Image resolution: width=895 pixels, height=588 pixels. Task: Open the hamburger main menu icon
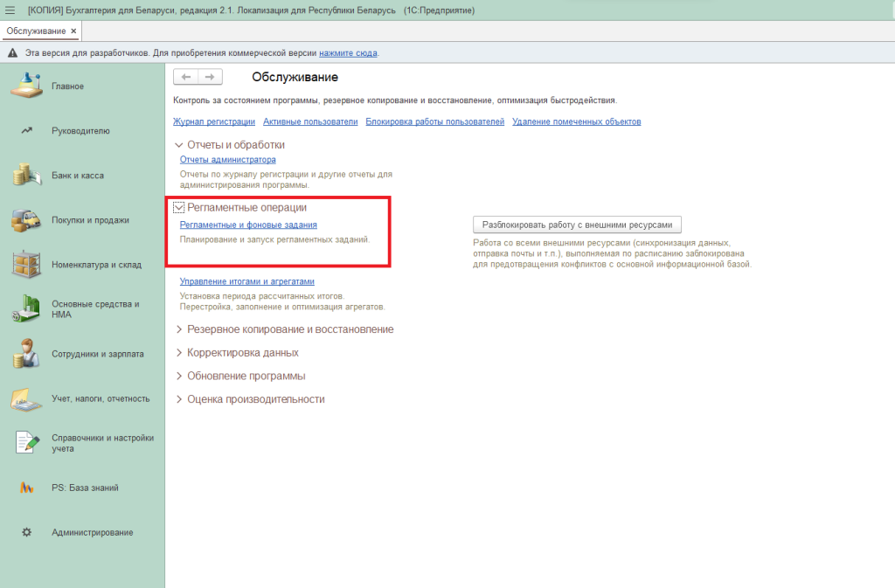pos(10,10)
